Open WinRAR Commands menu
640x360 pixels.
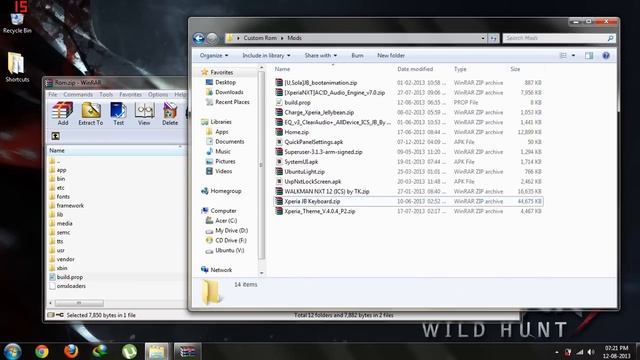tap(78, 94)
